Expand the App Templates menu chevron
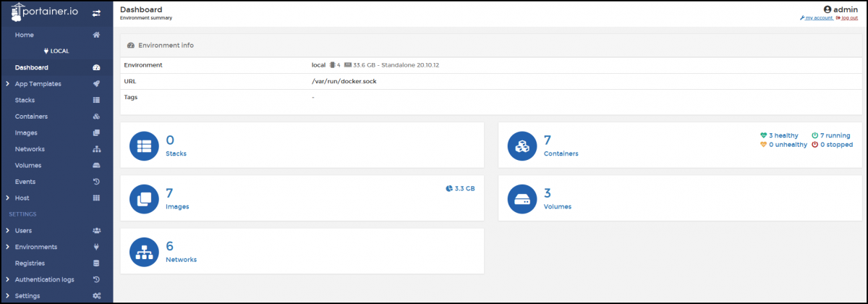Viewport: 868px width, 304px height. 7,84
